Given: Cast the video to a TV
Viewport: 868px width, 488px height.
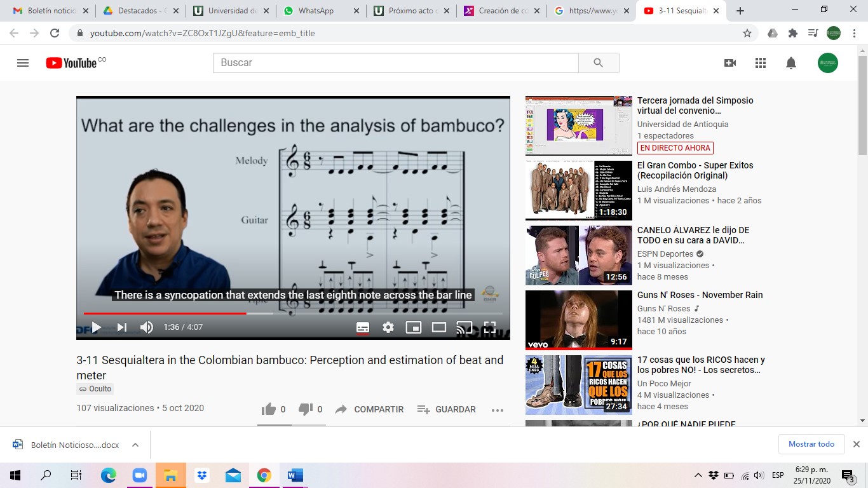Looking at the screenshot, I should tap(465, 327).
